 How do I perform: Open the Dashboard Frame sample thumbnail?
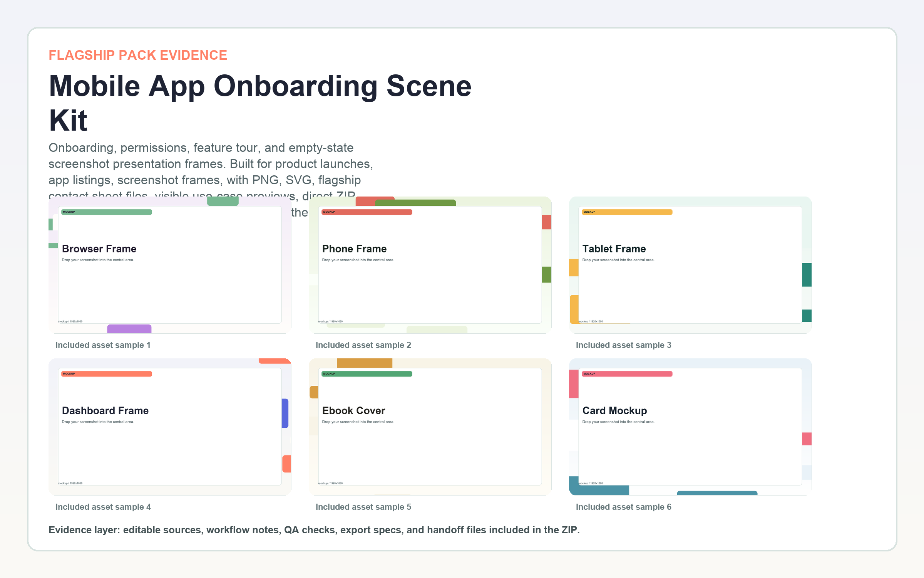point(170,427)
